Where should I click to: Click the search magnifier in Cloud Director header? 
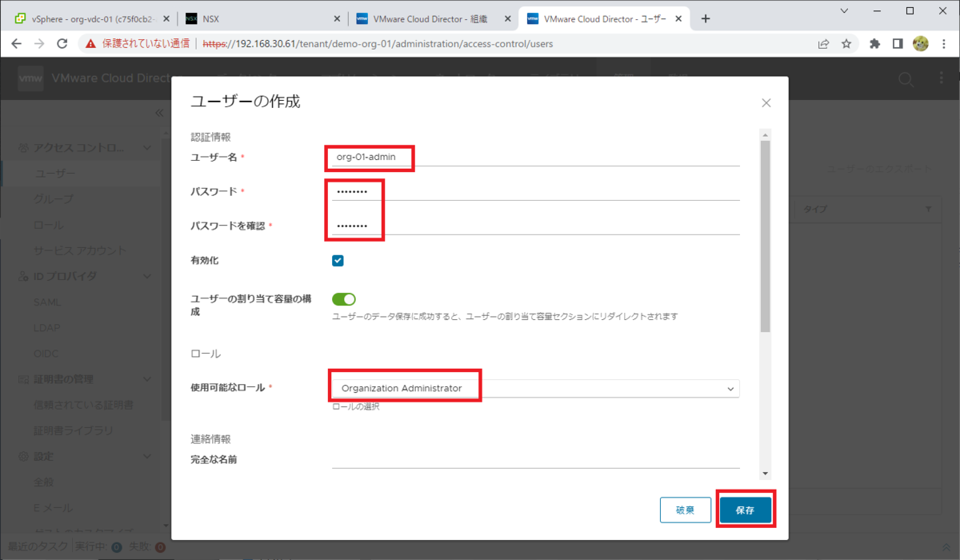click(x=906, y=78)
